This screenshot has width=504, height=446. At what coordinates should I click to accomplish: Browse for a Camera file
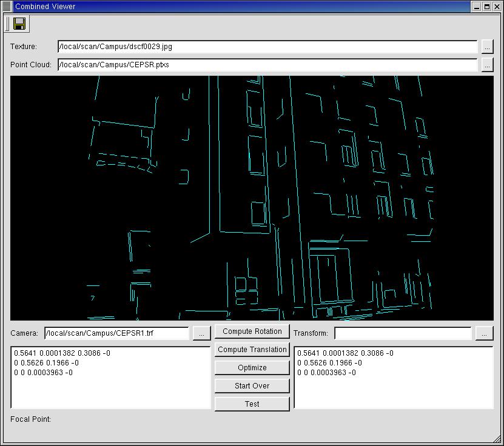point(202,333)
